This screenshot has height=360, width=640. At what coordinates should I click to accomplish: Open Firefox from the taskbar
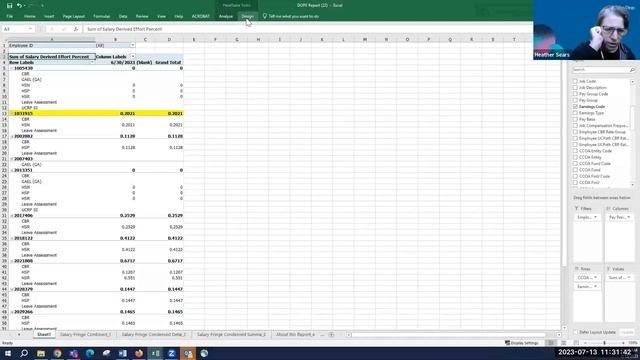(x=139, y=353)
